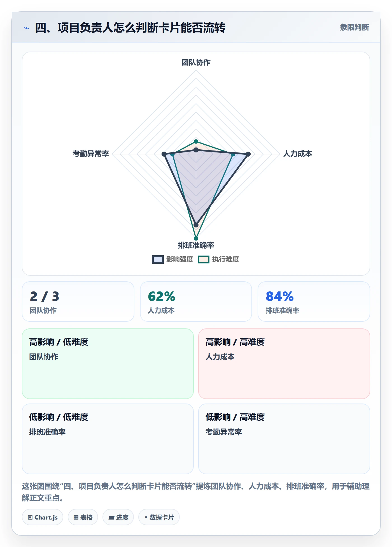Click the 人力成本 dark data point on radar
This screenshot has height=547, width=392.
point(248,154)
